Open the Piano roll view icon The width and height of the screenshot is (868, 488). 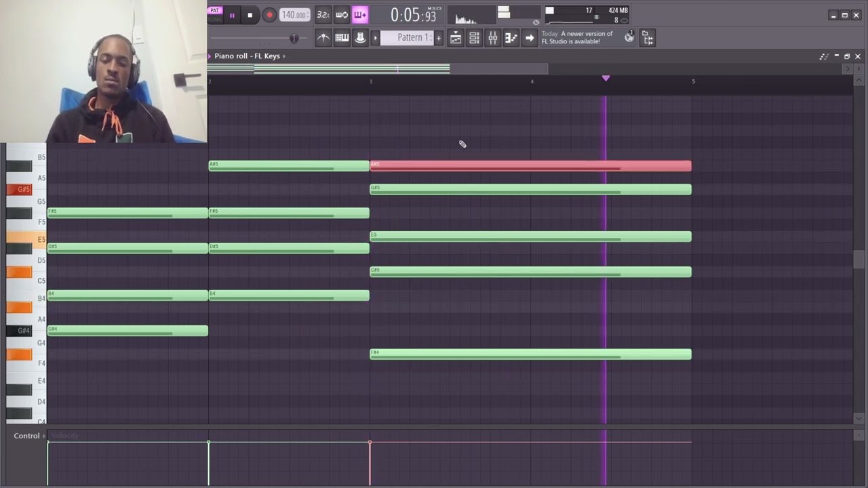tap(511, 38)
